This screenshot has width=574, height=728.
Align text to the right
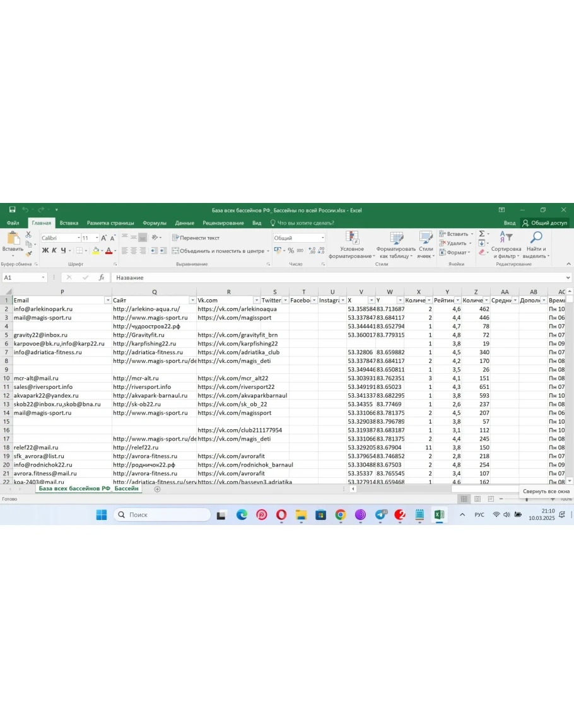click(x=143, y=251)
